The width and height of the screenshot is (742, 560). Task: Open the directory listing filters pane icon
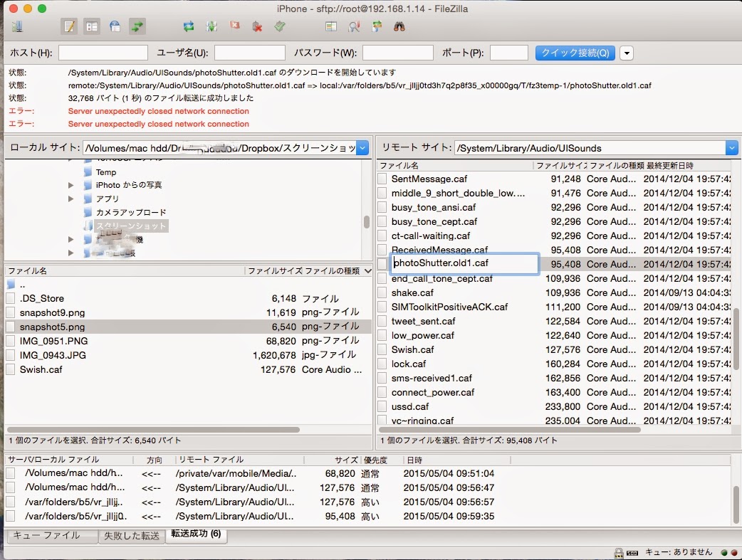click(x=331, y=26)
